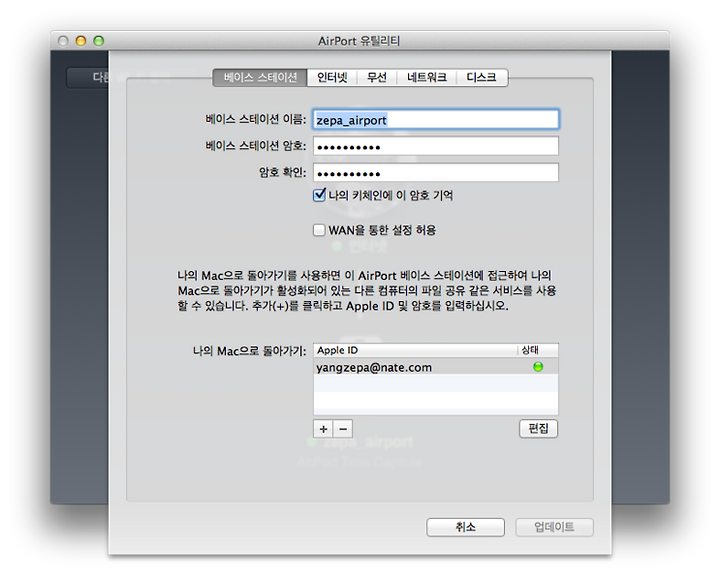Uncheck 나의 키체인에 이 암호 기억

click(319, 195)
